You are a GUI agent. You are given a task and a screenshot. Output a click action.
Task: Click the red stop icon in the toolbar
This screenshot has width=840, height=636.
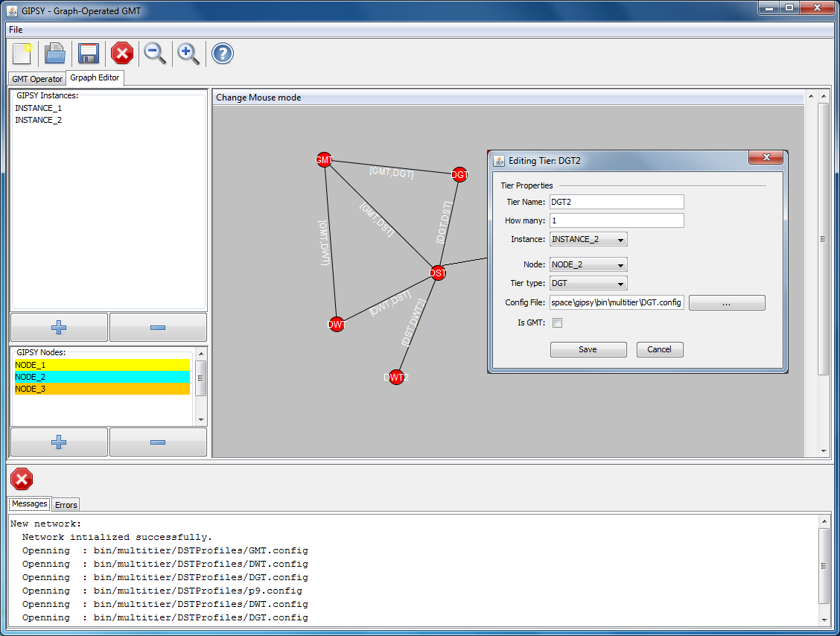pos(122,54)
